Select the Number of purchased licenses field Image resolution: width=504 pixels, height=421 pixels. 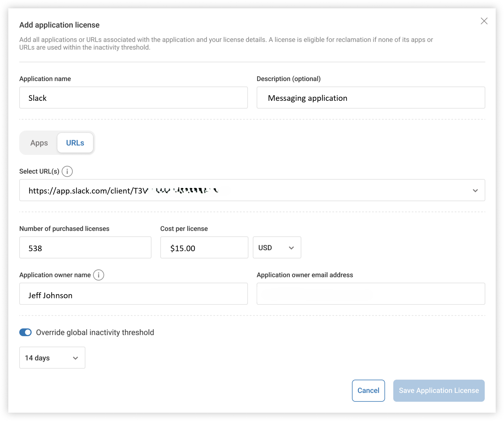[85, 248]
